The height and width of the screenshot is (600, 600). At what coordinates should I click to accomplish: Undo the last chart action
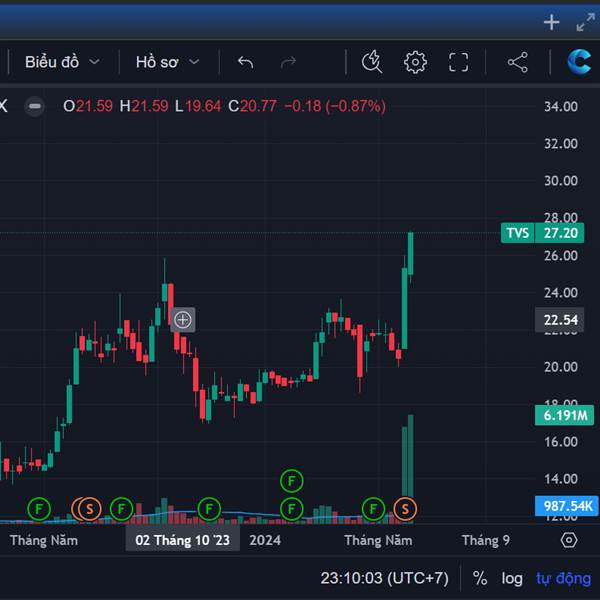pos(245,62)
